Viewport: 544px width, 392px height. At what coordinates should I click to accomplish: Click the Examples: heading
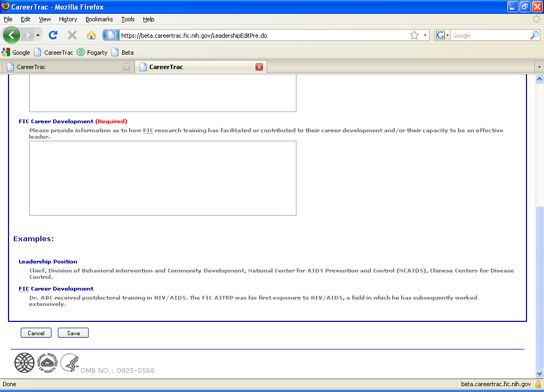click(x=33, y=238)
